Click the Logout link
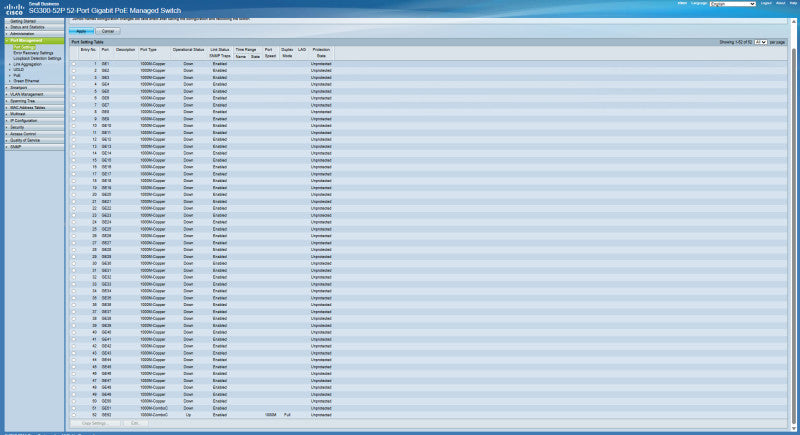 click(x=766, y=4)
